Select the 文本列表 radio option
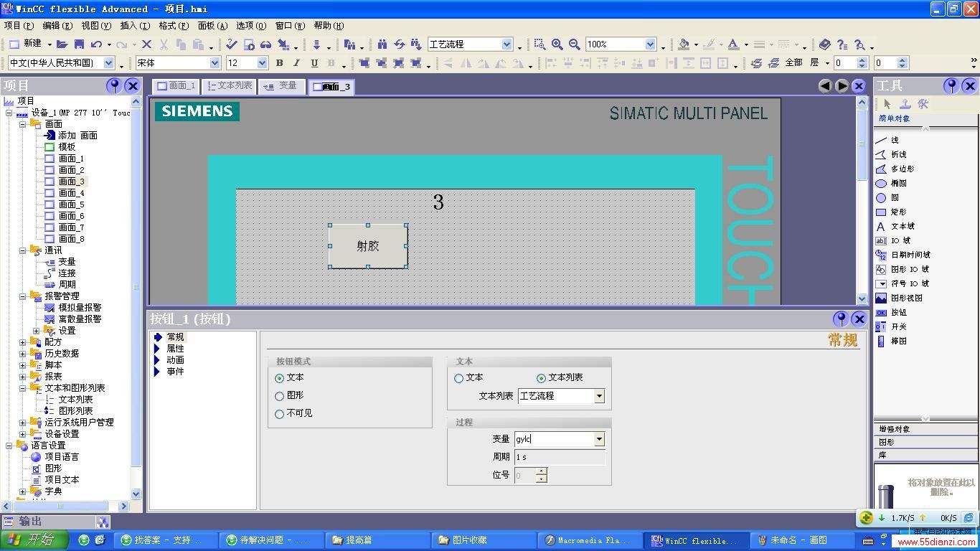The width and height of the screenshot is (980, 551). pos(542,378)
